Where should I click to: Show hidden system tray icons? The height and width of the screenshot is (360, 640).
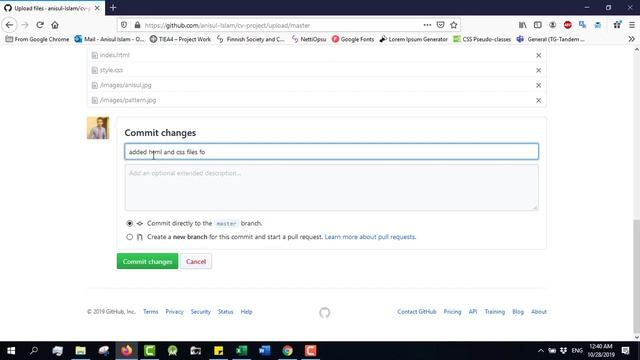pos(541,351)
